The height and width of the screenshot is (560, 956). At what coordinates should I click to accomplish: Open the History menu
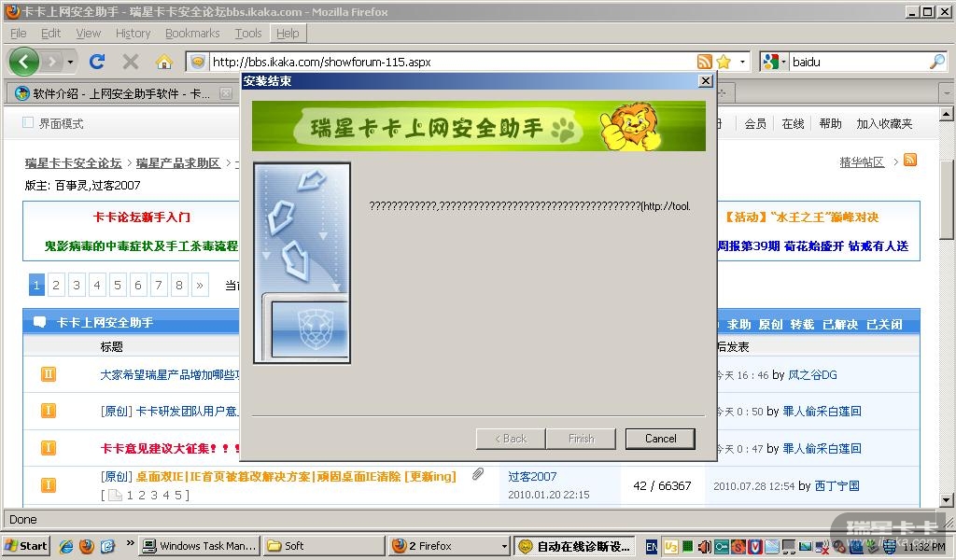click(133, 33)
